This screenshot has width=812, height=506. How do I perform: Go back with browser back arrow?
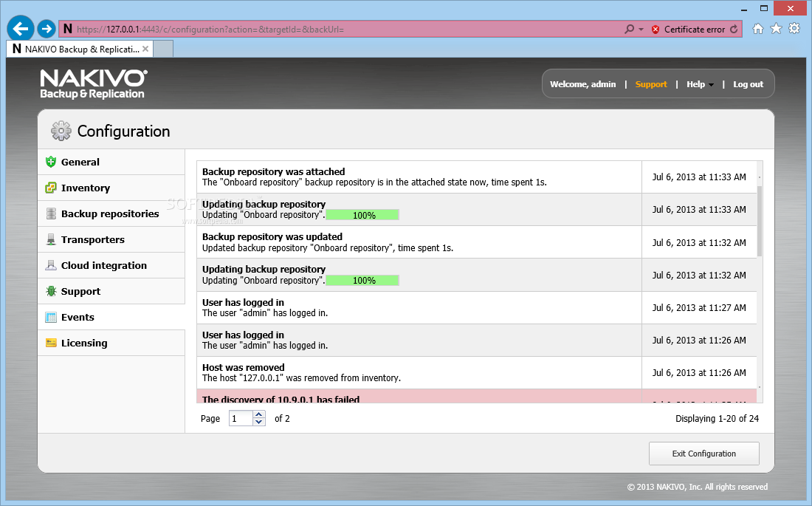point(21,29)
